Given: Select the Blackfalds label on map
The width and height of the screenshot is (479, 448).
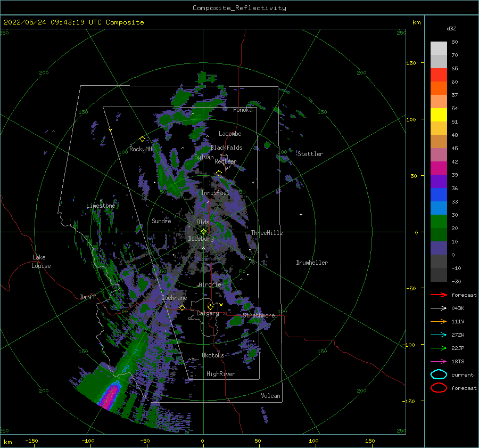Looking at the screenshot, I should pyautogui.click(x=226, y=148).
